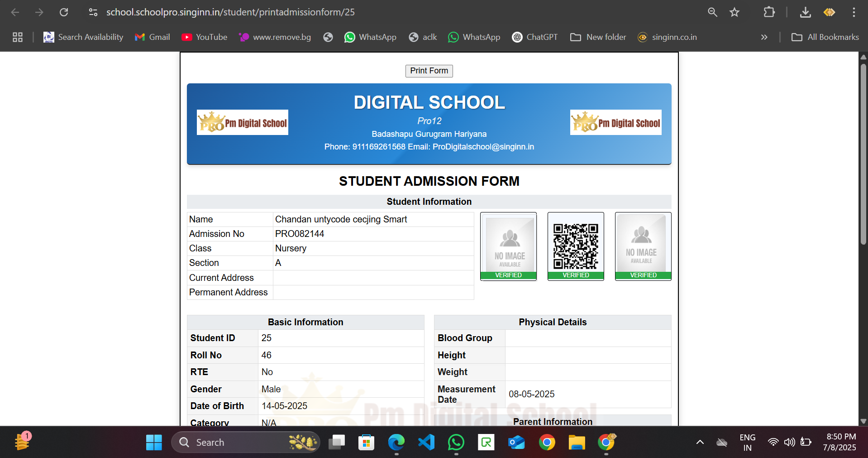This screenshot has height=458, width=868.
Task: Open the green R app on taskbar
Action: pos(486,442)
